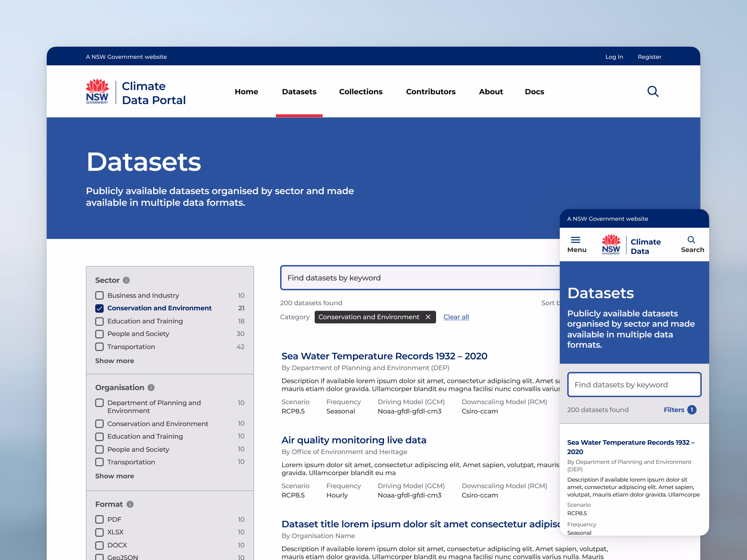Click the Log In link

click(x=614, y=56)
